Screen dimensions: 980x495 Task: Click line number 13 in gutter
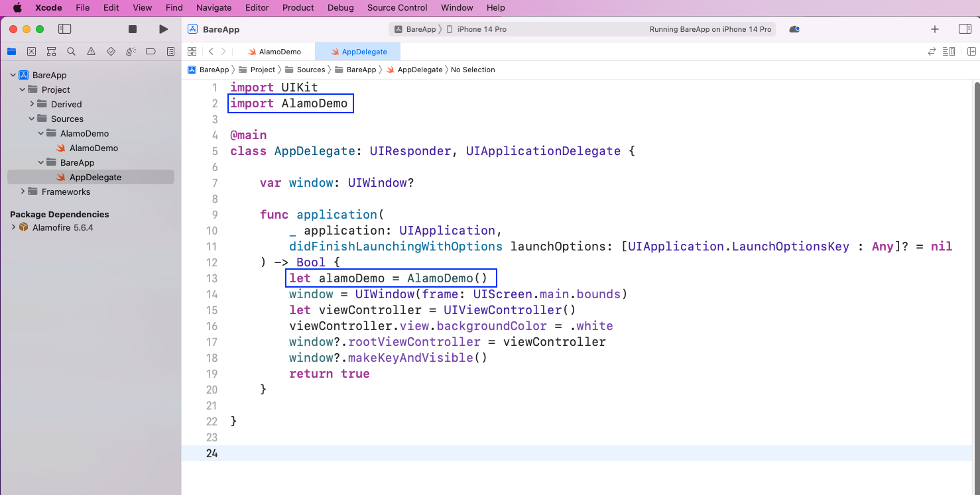(x=212, y=278)
